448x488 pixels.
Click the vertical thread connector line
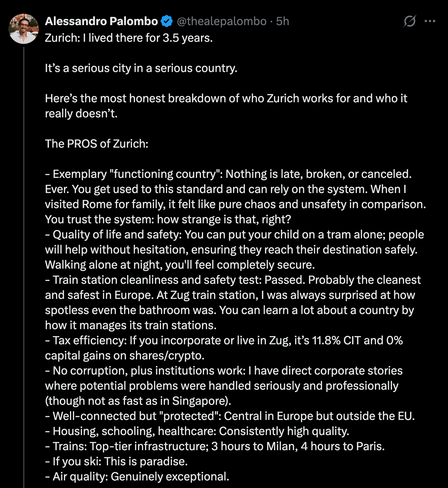pos(24,266)
